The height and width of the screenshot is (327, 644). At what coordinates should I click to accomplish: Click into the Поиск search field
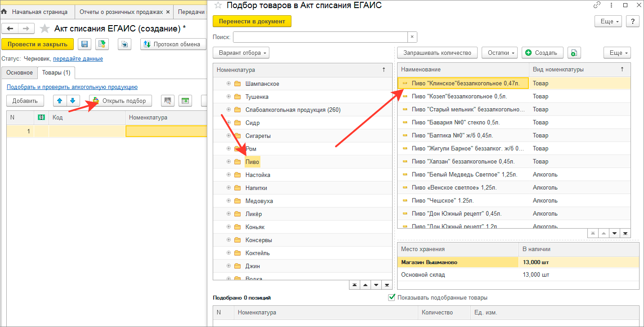pos(320,37)
